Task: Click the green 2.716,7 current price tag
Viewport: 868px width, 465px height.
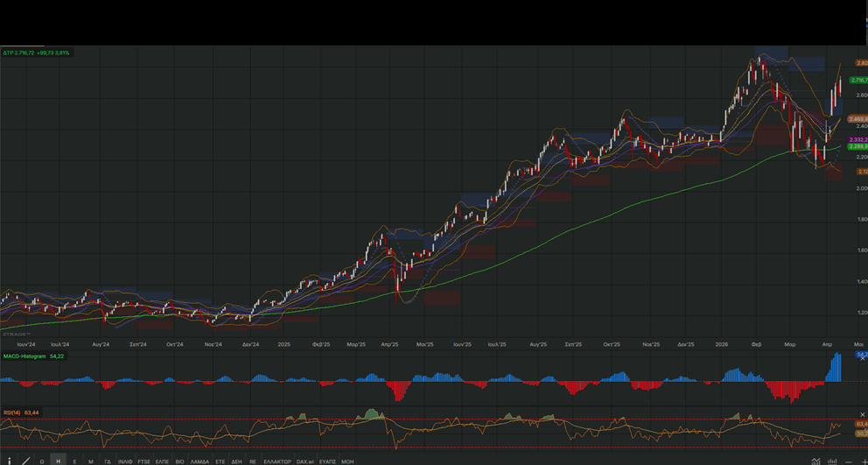Action: coord(858,81)
